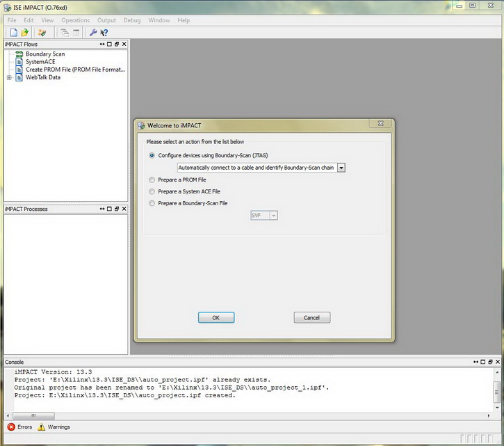Close the iMPACT Processes panel
The image size is (504, 446).
pos(124,209)
